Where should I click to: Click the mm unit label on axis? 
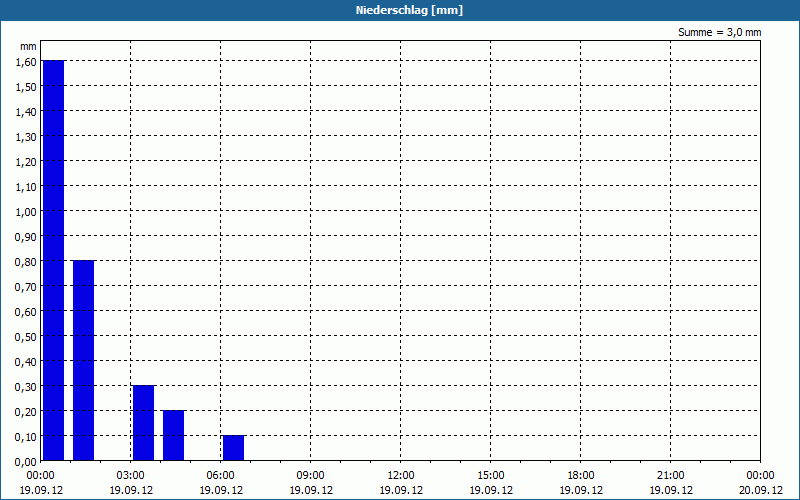click(29, 46)
